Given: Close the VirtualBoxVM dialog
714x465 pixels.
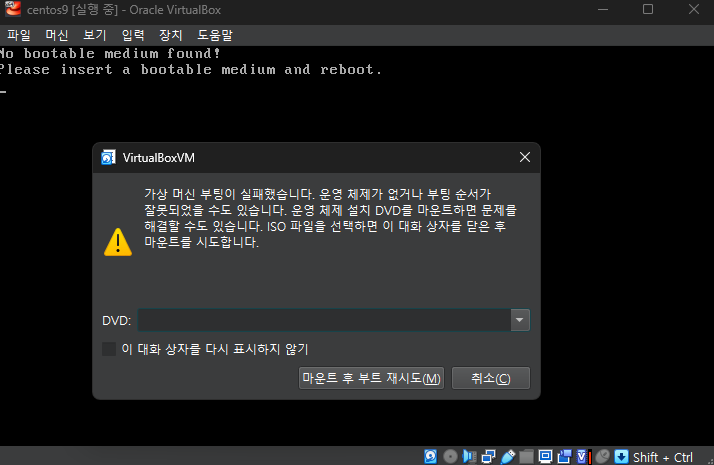Looking at the screenshot, I should [525, 157].
